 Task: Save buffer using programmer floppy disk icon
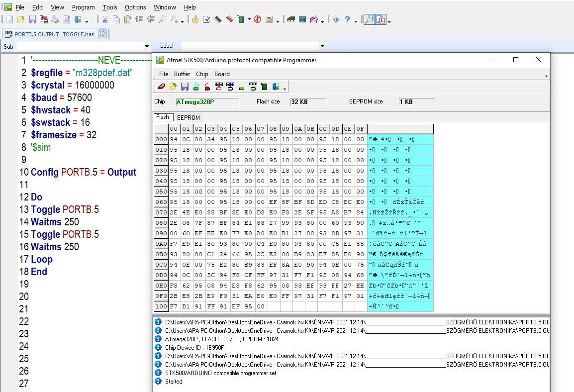click(x=185, y=87)
